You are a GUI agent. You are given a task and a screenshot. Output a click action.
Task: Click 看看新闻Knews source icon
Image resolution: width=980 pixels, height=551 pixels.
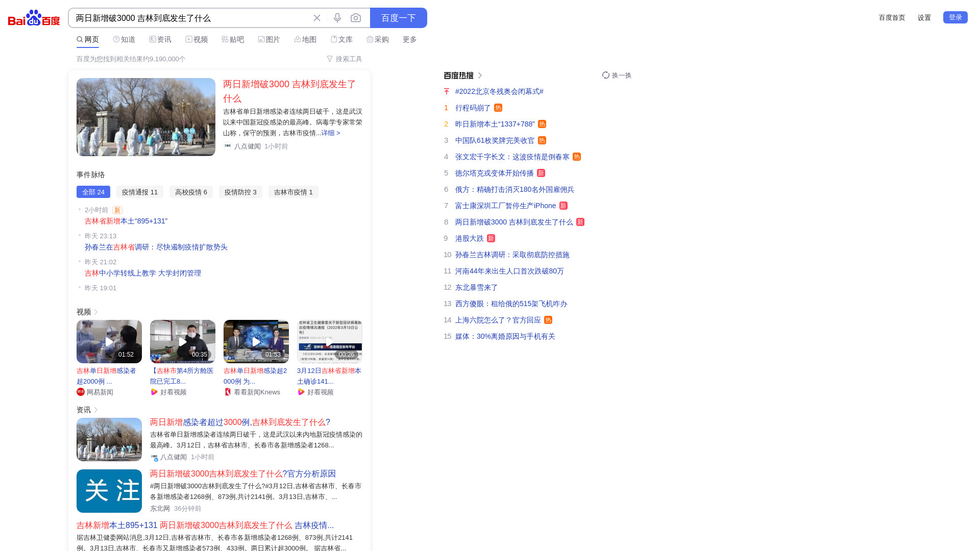228,392
